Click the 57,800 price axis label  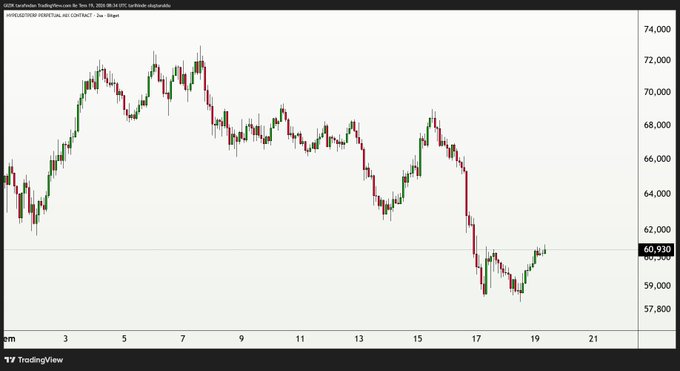pyautogui.click(x=657, y=309)
